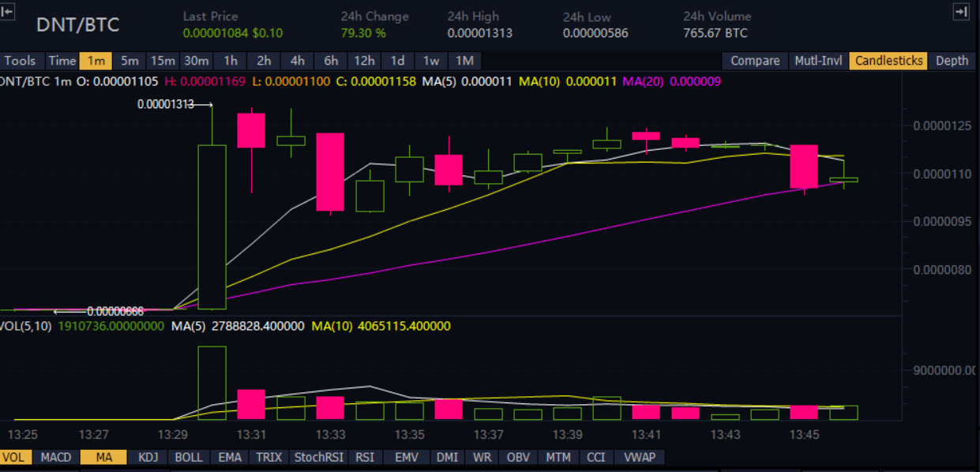
Task: Click the 13:30 large green candlestick
Action: [x=211, y=227]
